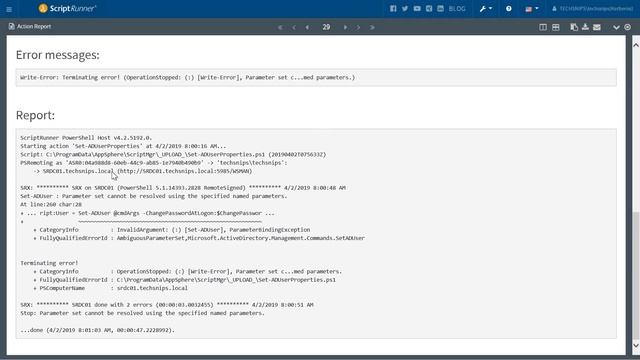
Task: Click the 'Error messages:' heading
Action: 58,55
